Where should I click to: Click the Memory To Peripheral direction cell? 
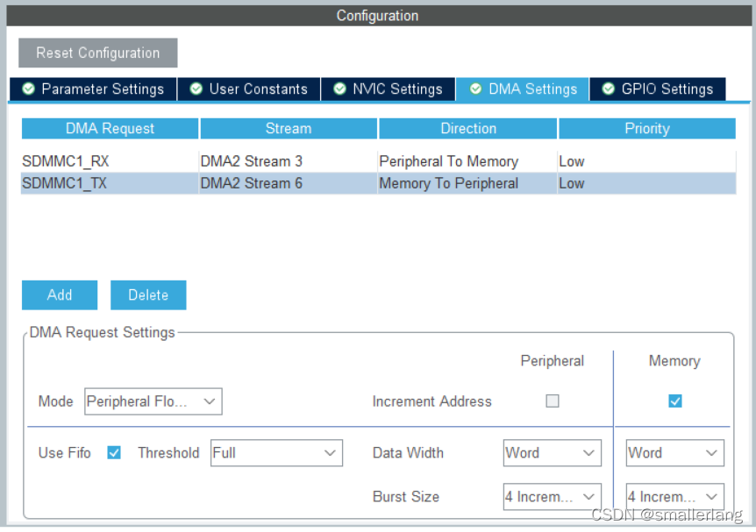tap(467, 183)
